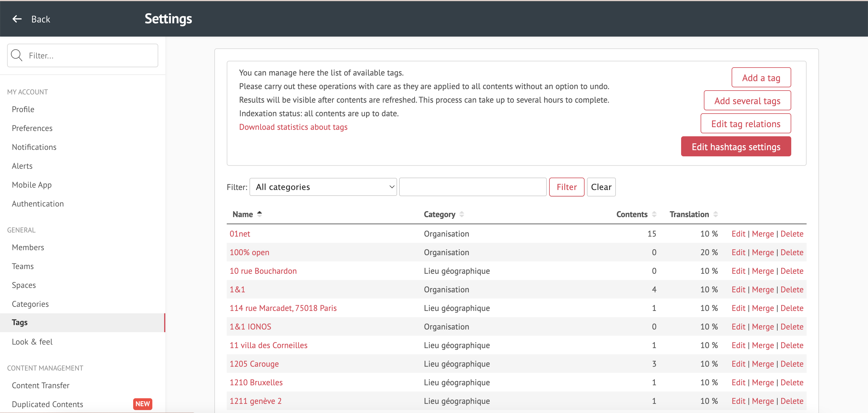Click in the tag filter text field
This screenshot has width=868, height=413.
pyautogui.click(x=473, y=187)
